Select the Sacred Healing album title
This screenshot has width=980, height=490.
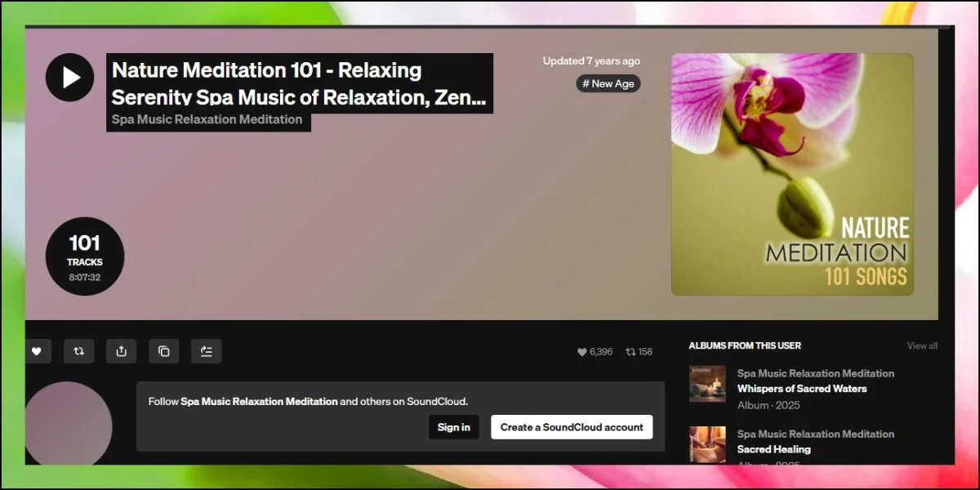coord(774,449)
